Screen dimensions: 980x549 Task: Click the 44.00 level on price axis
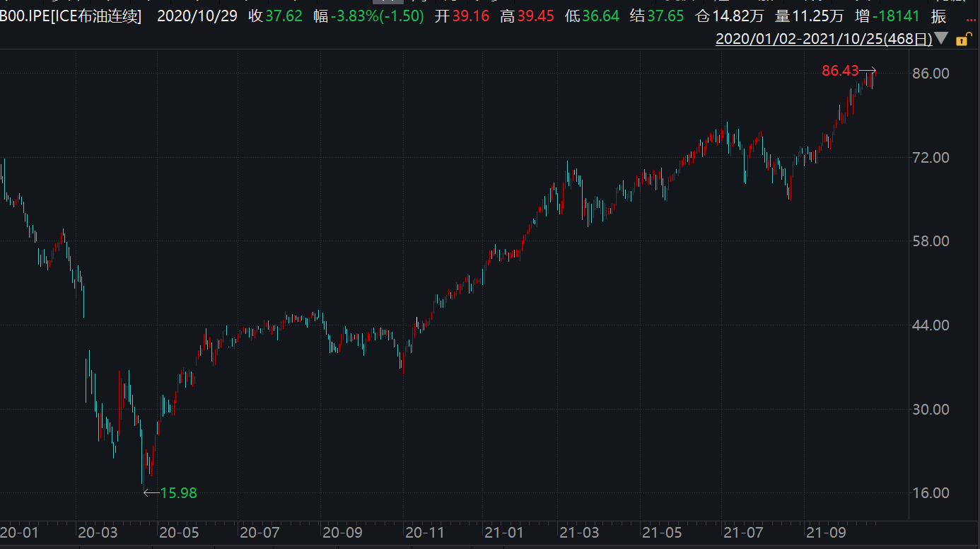[x=931, y=325]
